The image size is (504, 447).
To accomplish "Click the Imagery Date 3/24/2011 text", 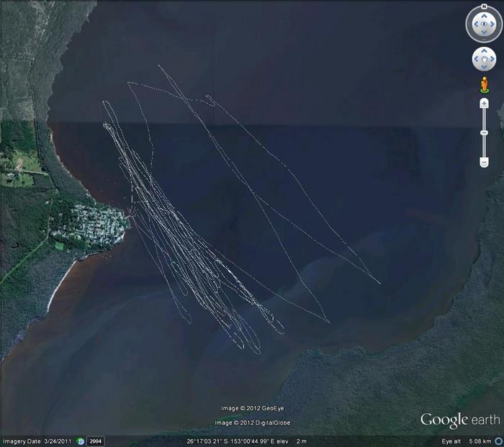I will [x=37, y=441].
